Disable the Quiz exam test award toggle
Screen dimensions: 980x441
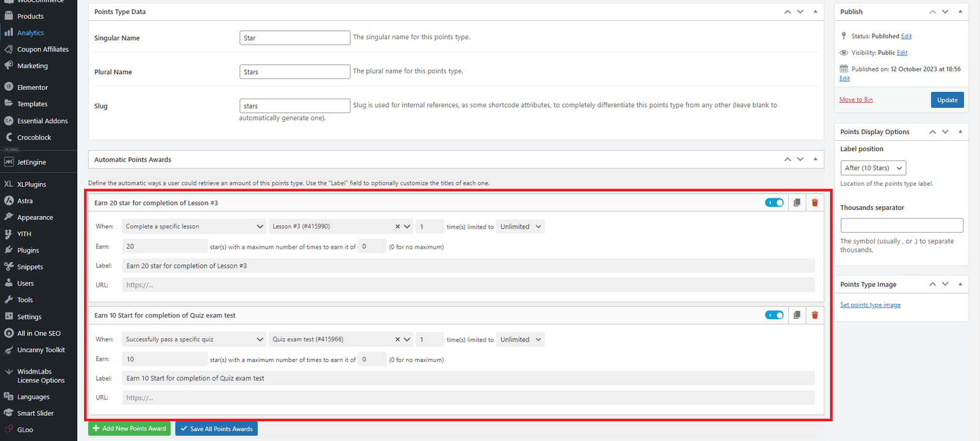pos(774,315)
